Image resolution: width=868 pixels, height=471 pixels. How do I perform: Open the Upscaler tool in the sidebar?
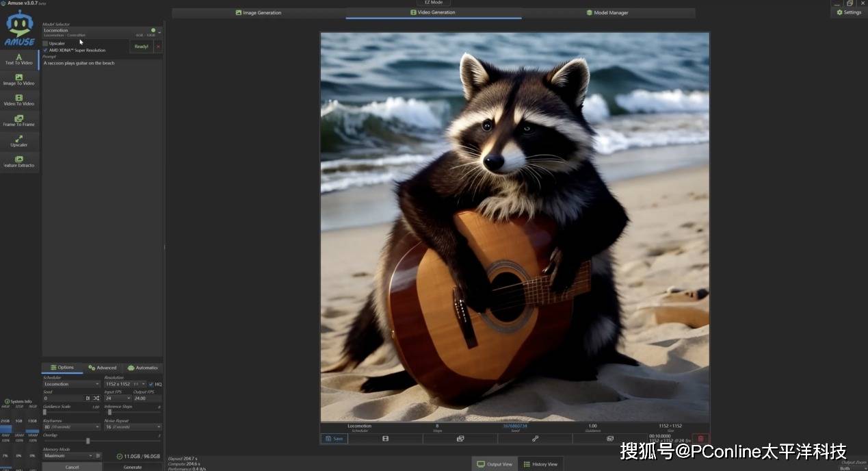pos(19,142)
